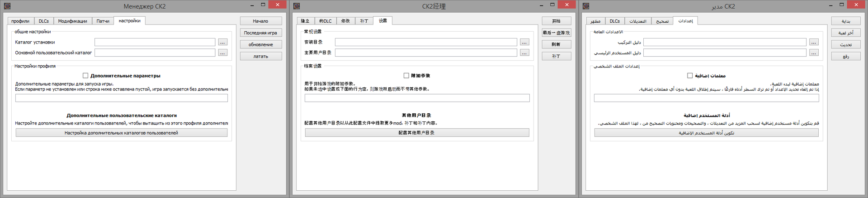Click the 刷新 button
Image resolution: width=868 pixels, height=198 pixels.
point(557,44)
